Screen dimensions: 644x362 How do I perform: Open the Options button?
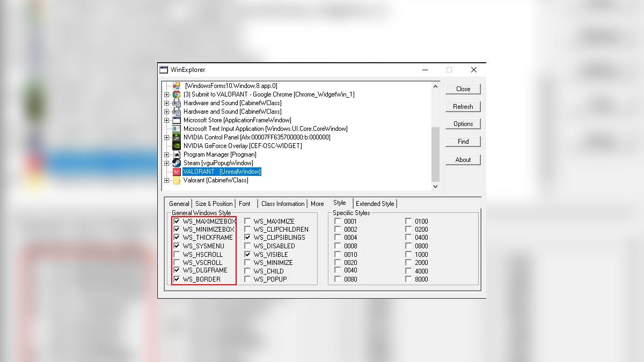463,124
